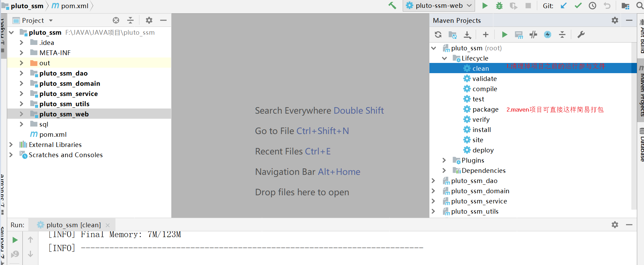Image resolution: width=644 pixels, height=265 pixels.
Task: Click the Execute Maven Goal icon
Action: click(x=519, y=34)
